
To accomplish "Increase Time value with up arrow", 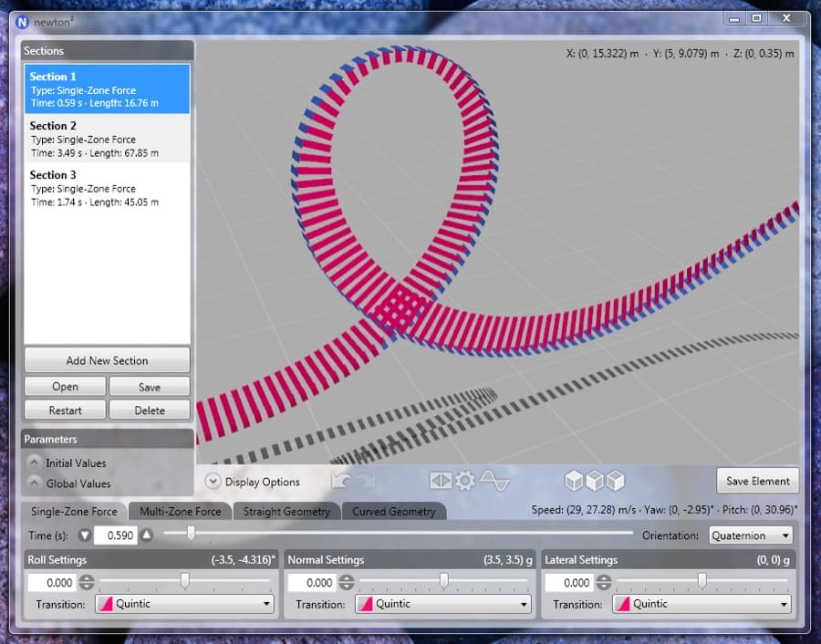I will coord(147,535).
